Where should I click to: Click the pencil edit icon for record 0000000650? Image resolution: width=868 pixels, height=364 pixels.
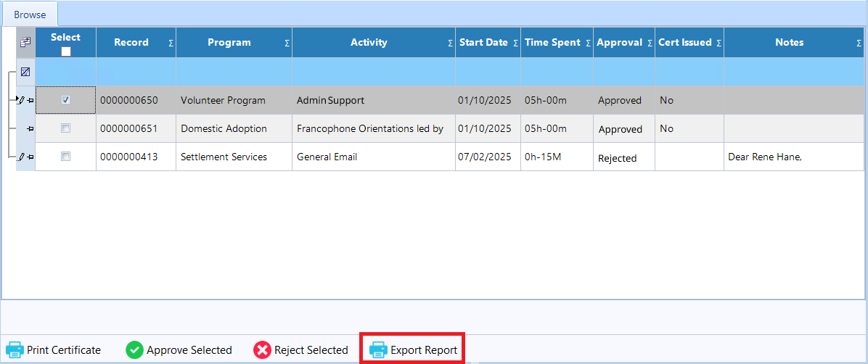[x=22, y=100]
